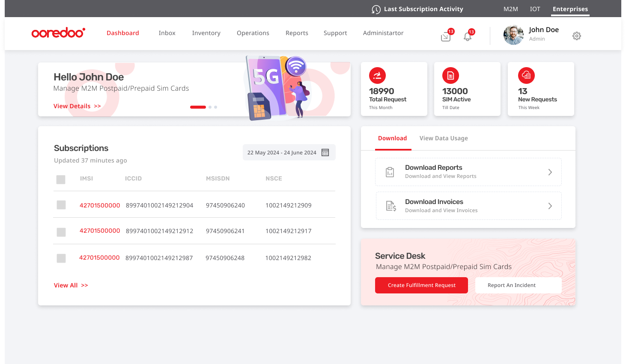The width and height of the screenshot is (626, 364).
Task: Click the Download Reports clipboard icon
Action: point(390,172)
